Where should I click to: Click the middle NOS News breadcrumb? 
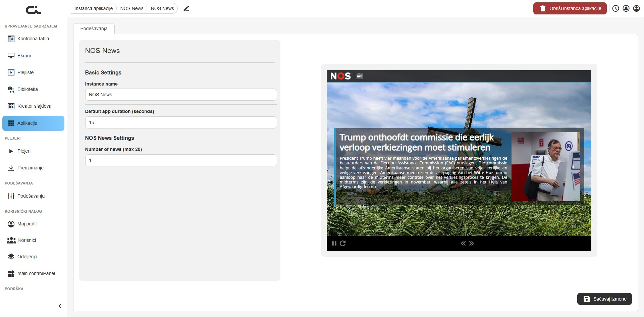pyautogui.click(x=132, y=8)
